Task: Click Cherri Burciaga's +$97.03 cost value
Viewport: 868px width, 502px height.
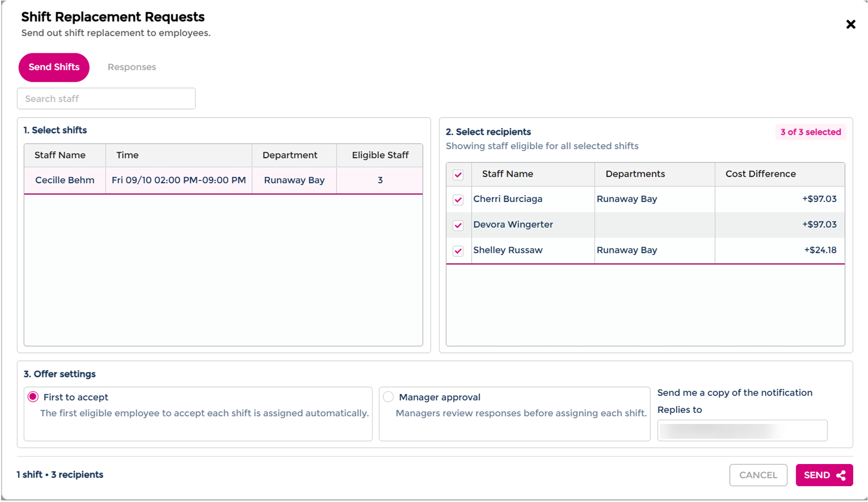Action: click(819, 199)
